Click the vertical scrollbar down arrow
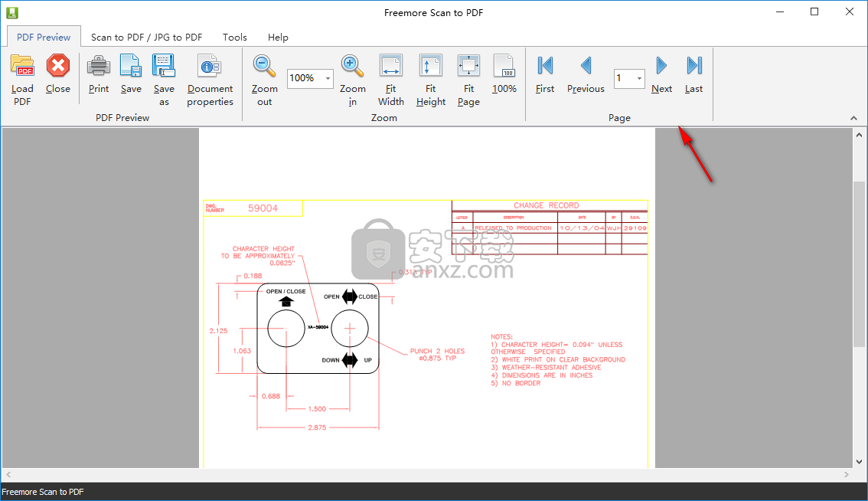Screen dimensions: 868x501 point(859,462)
